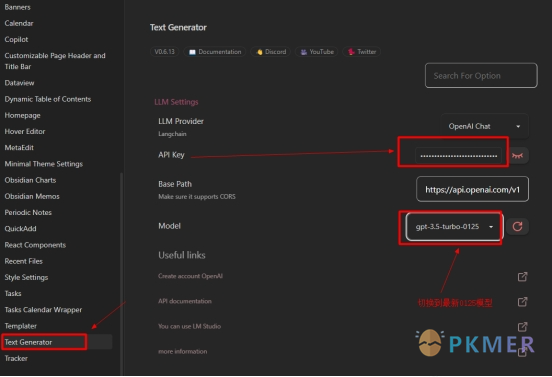
Task: Open Copilot plugin settings
Action: [x=16, y=39]
